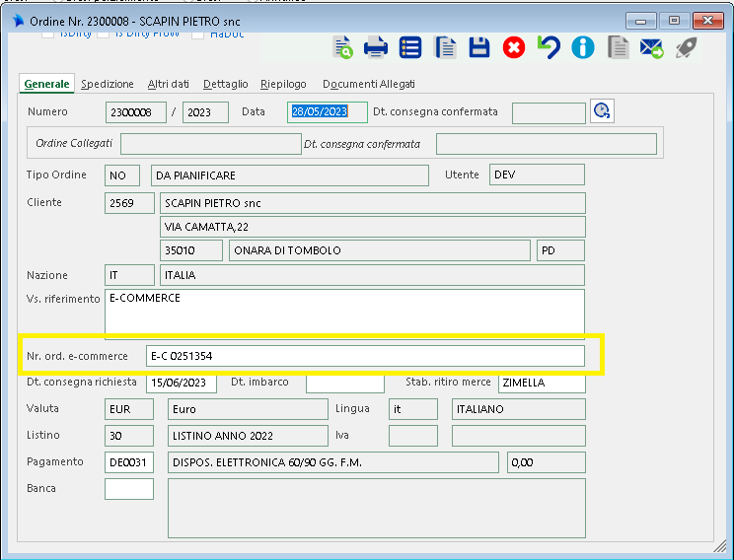Click the DISPOS. ELETTRONICA 60/90 GG. F.M. field

(333, 462)
